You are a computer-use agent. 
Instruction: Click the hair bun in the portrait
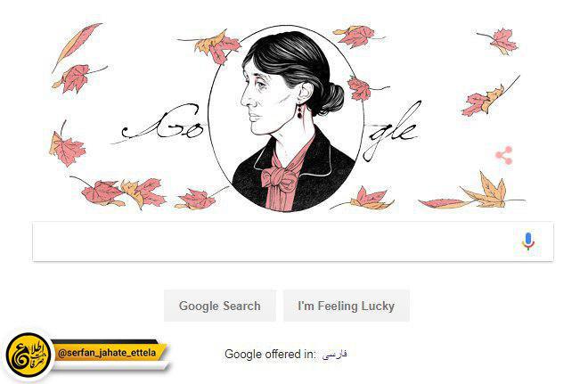[330, 98]
